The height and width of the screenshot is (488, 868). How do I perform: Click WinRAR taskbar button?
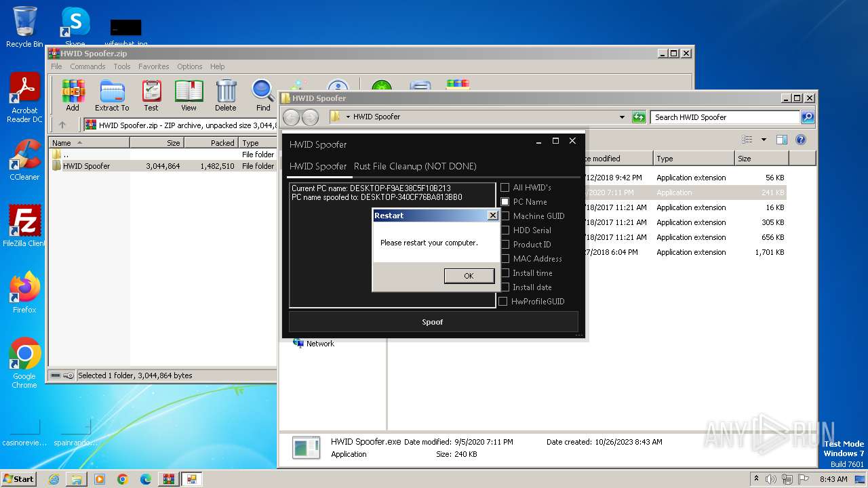tap(168, 479)
